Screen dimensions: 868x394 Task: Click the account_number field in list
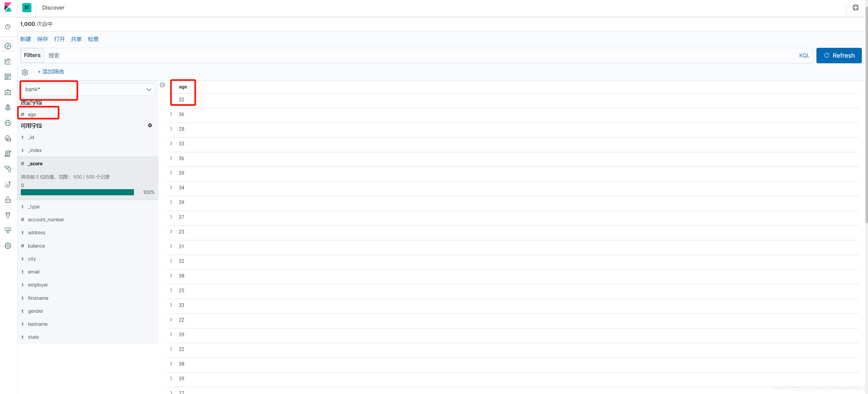[46, 219]
